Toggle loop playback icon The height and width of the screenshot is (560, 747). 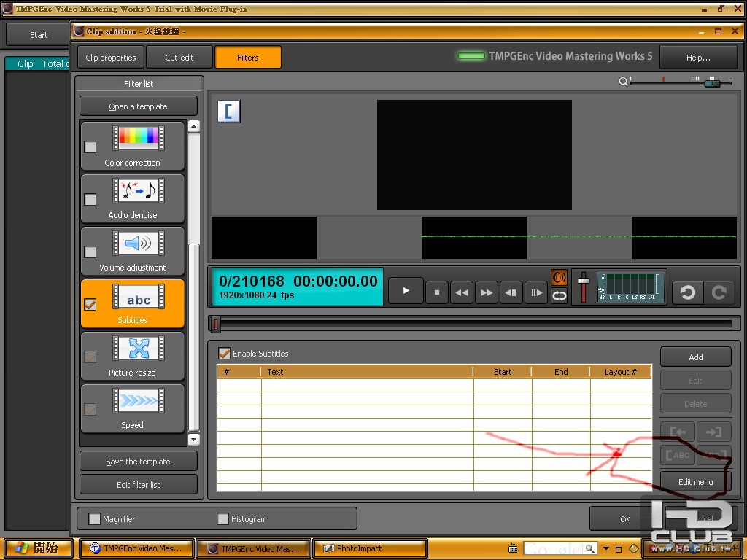(x=560, y=295)
